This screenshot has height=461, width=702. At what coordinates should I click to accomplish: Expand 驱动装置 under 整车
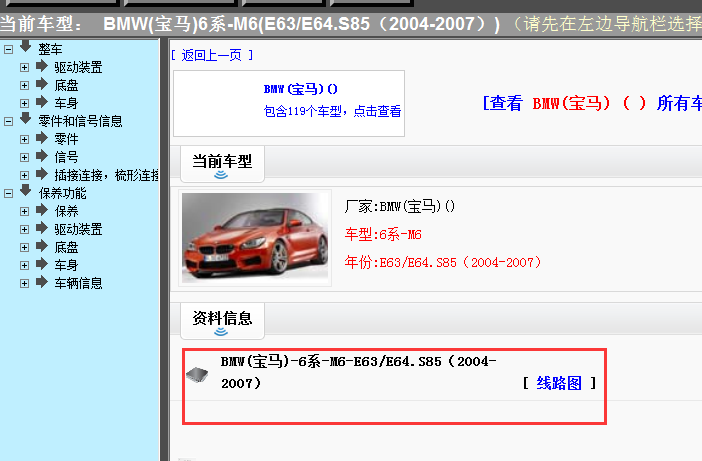[x=24, y=68]
